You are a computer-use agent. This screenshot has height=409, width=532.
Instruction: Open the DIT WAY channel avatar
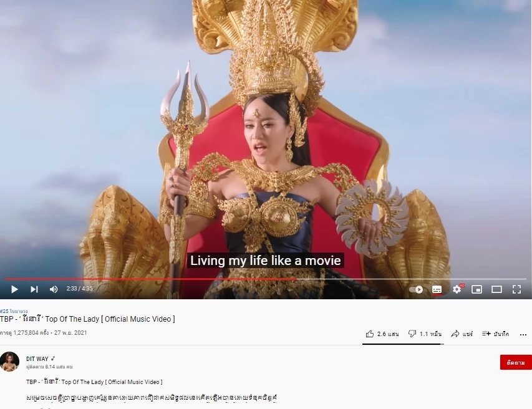coord(9,362)
